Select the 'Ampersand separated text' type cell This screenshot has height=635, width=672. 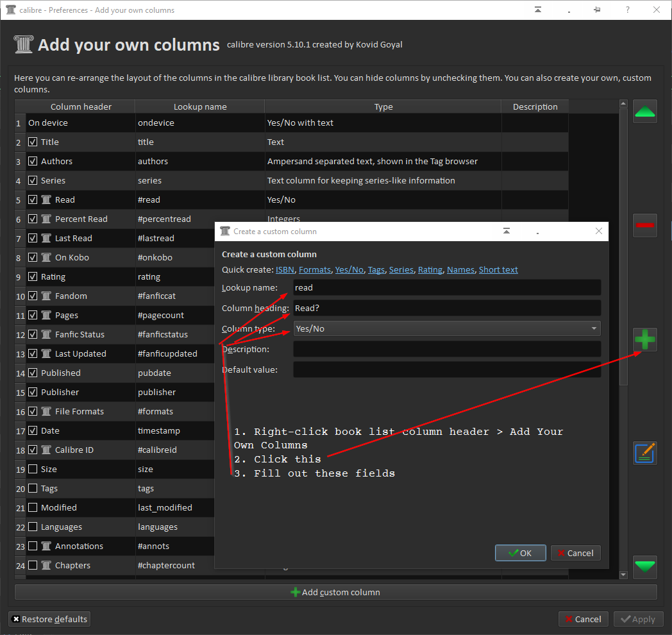(383, 161)
